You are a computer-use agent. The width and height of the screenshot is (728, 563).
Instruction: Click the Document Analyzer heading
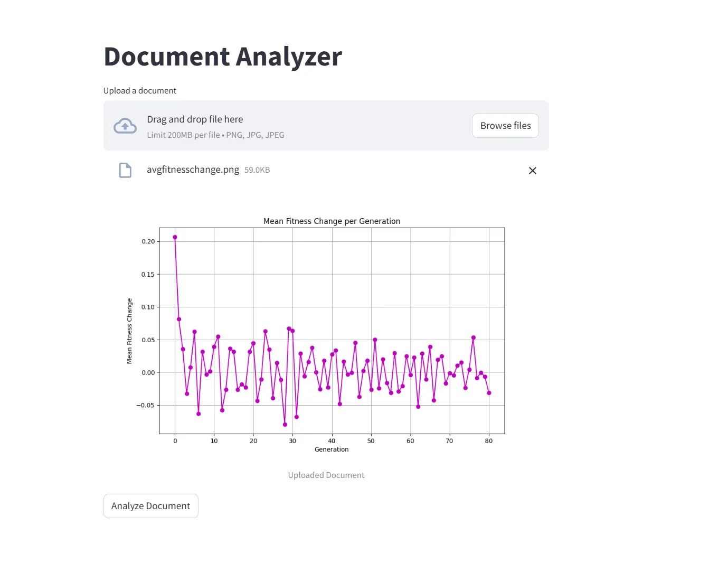click(222, 57)
